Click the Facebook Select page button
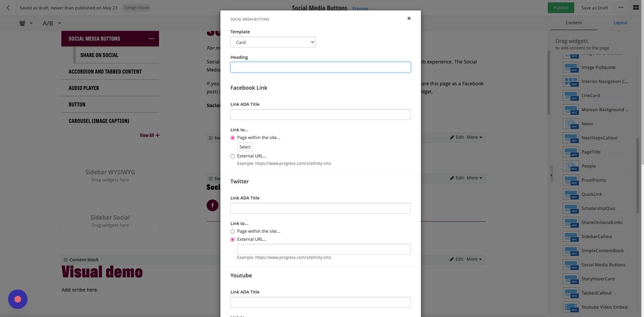The image size is (644, 317). 245,147
